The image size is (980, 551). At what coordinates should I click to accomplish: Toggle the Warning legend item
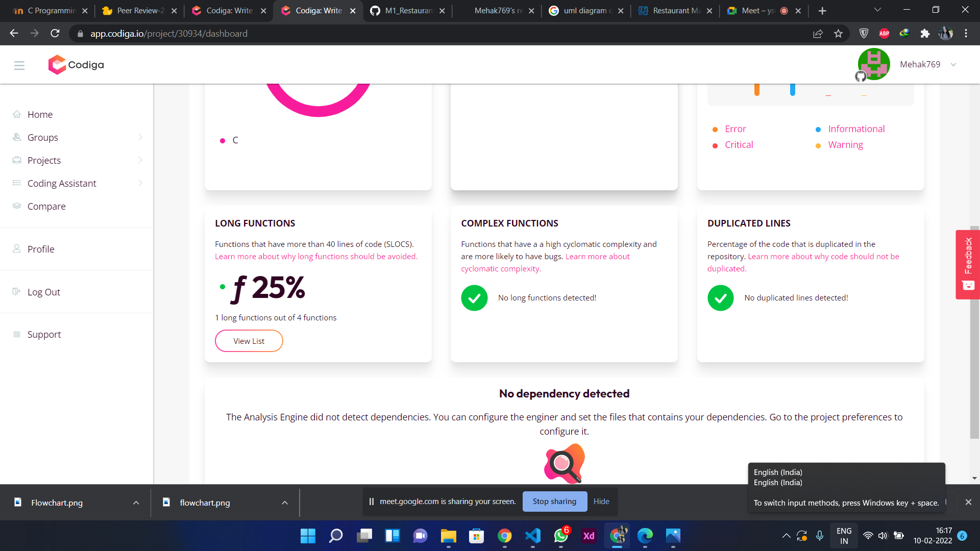pyautogui.click(x=845, y=145)
